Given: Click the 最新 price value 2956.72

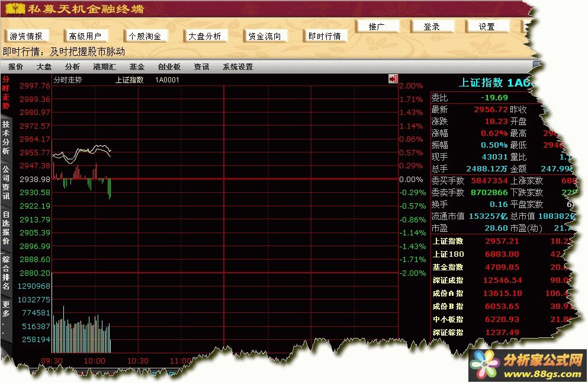Looking at the screenshot, I should point(490,110).
